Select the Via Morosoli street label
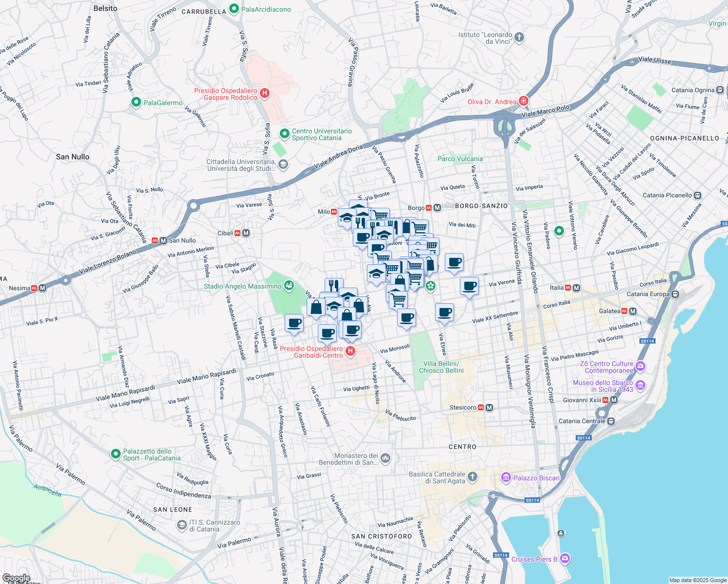 [x=395, y=348]
